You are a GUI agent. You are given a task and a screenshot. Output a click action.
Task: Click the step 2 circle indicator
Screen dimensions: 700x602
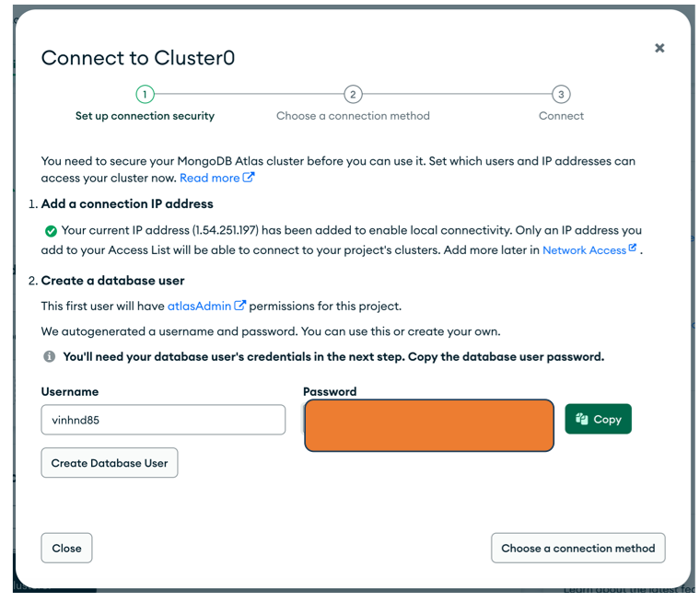coord(353,94)
